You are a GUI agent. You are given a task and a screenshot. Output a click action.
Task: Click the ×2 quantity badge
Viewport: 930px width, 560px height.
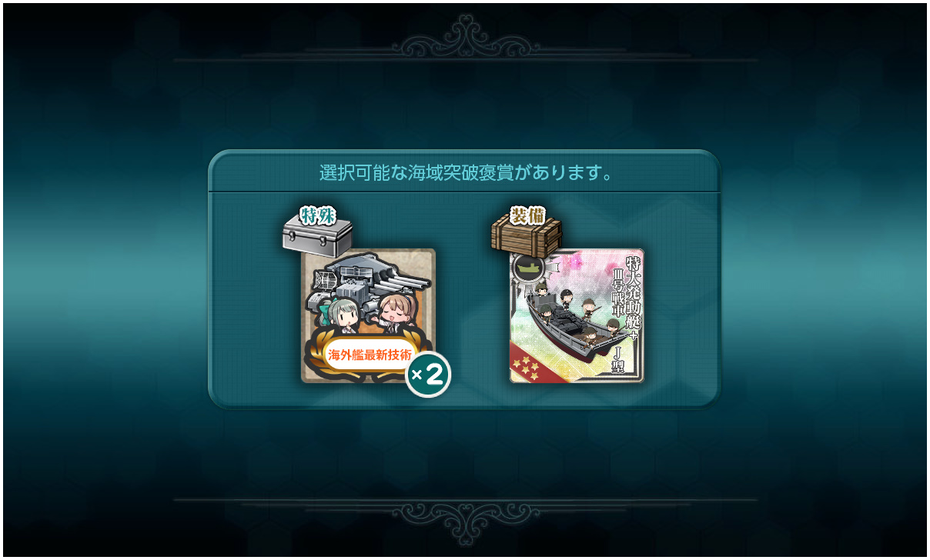(427, 375)
